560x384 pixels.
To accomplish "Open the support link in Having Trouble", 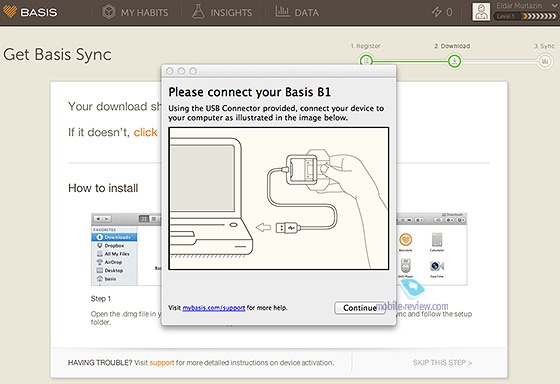I will click(162, 363).
